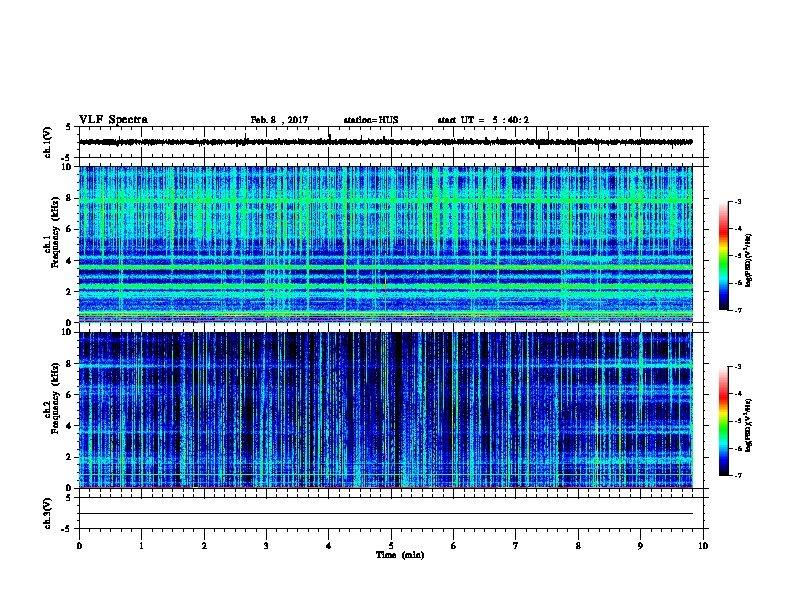Click the 'ch.1(V)' axis label

(x=47, y=142)
